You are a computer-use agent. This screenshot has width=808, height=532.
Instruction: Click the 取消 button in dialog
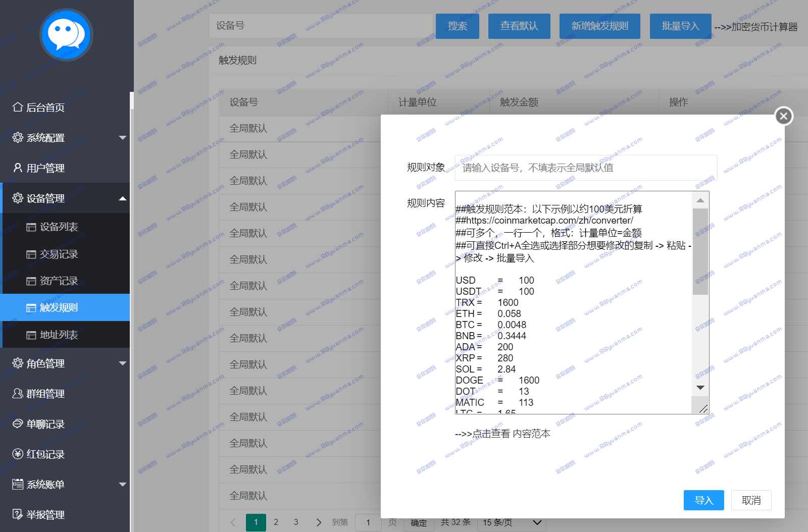click(751, 500)
